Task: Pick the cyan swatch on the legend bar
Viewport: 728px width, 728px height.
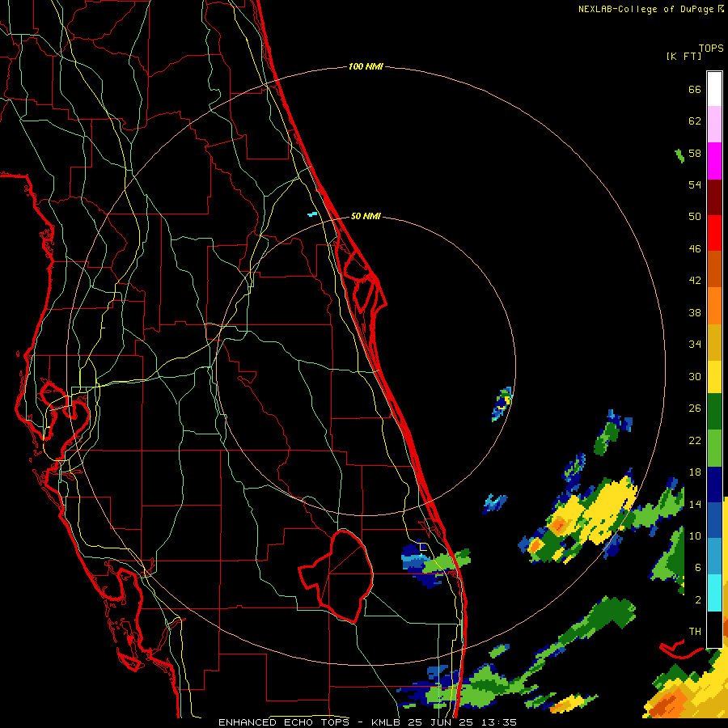Action: pos(714,593)
